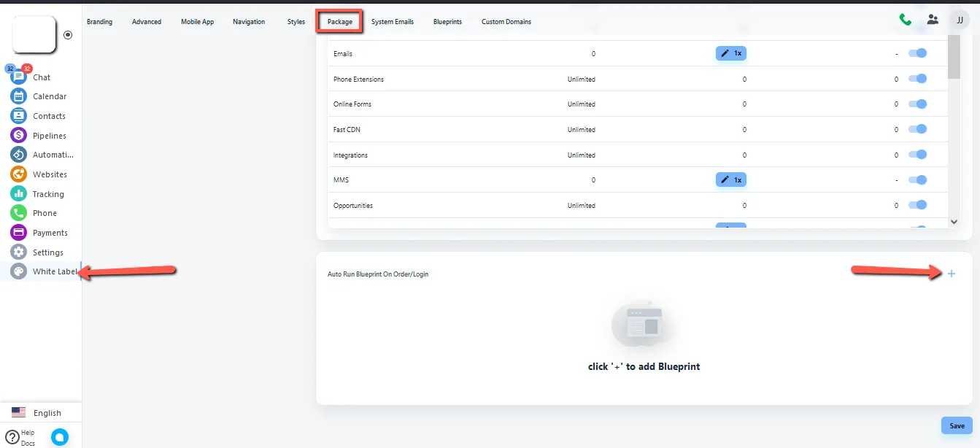The image size is (980, 448).
Task: Open the users icon in header
Action: pos(933,20)
